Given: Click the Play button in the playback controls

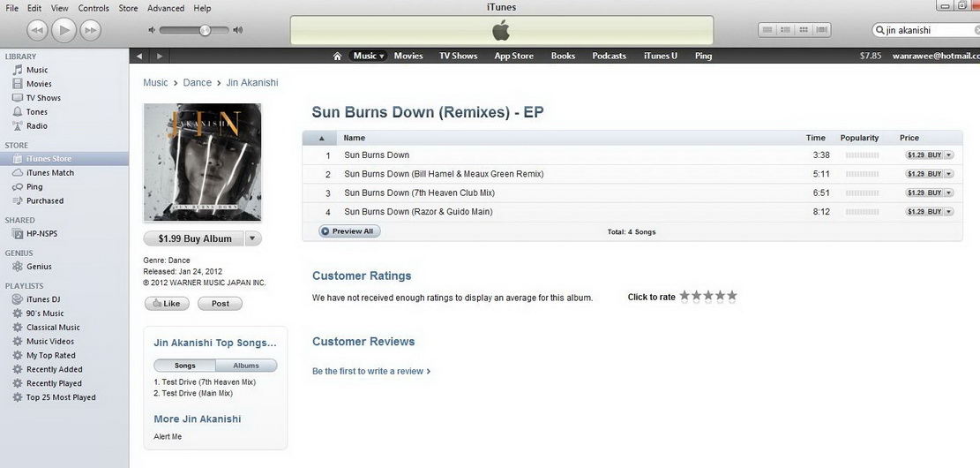Looking at the screenshot, I should 64,30.
